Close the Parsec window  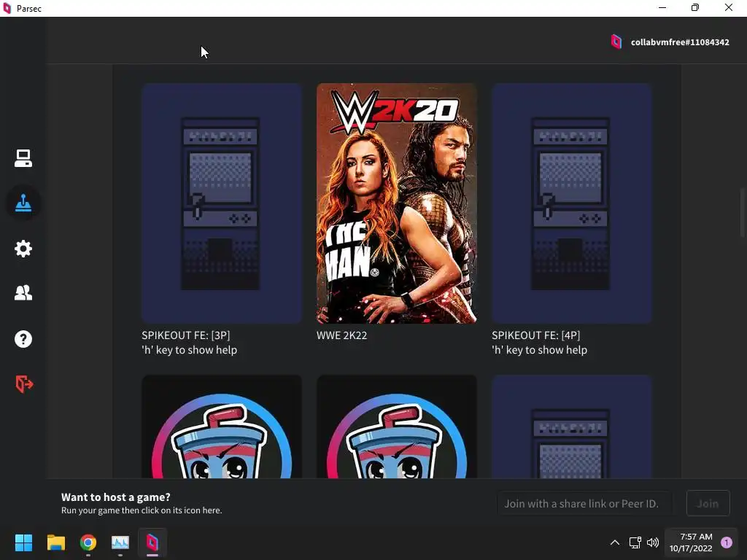[x=729, y=8]
